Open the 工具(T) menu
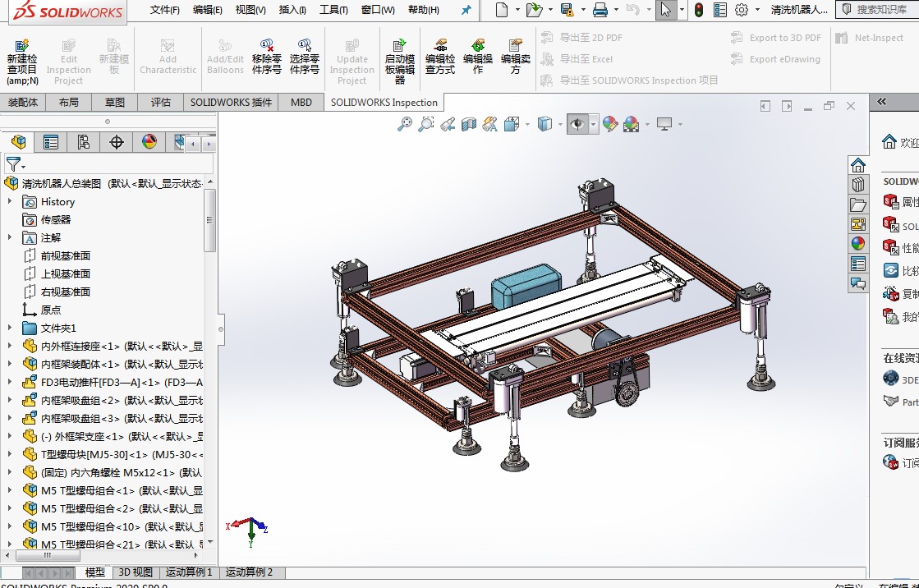Viewport: 919px width, 588px height. (x=333, y=10)
